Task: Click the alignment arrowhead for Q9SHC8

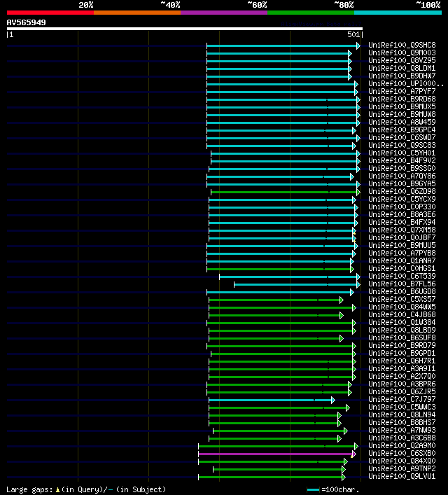Action: pos(358,46)
